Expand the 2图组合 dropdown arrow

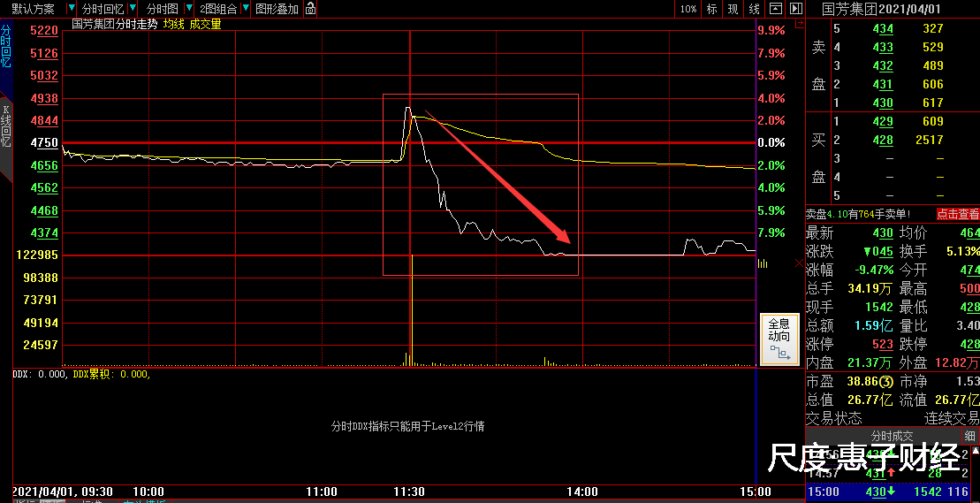tap(245, 9)
